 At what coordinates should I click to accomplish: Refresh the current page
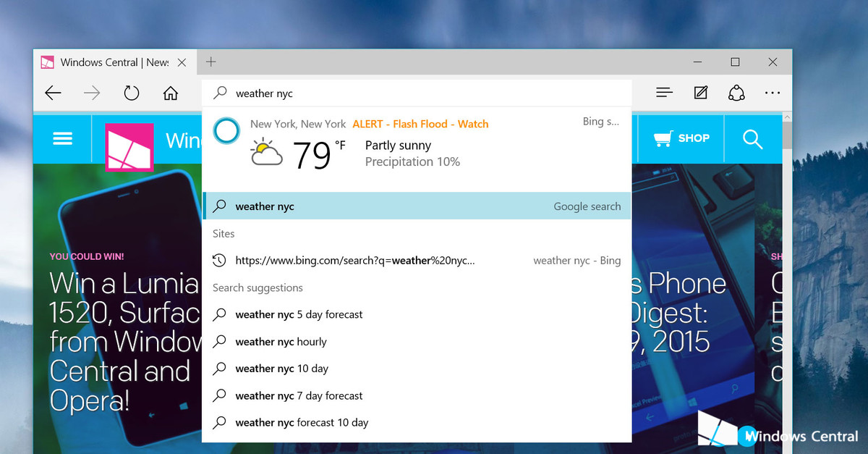tap(131, 93)
